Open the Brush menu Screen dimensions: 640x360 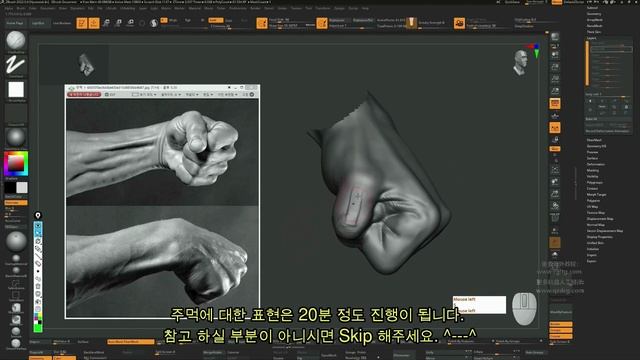[x=20, y=8]
